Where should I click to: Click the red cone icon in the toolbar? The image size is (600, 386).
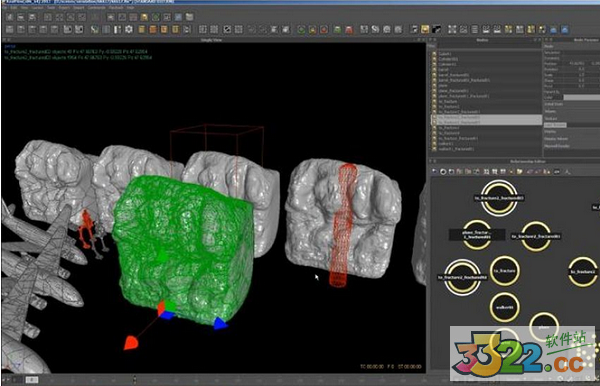(x=349, y=29)
